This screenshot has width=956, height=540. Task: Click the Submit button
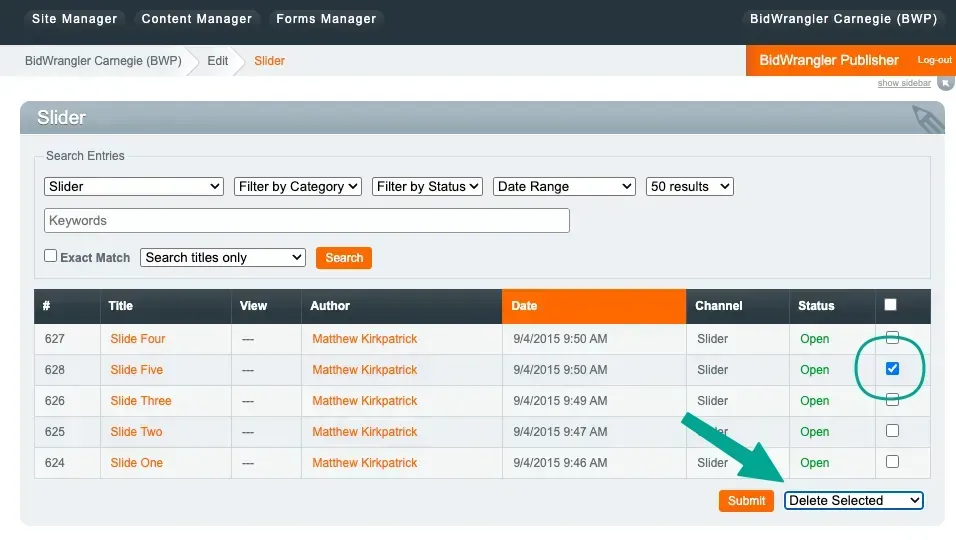pyautogui.click(x=746, y=501)
